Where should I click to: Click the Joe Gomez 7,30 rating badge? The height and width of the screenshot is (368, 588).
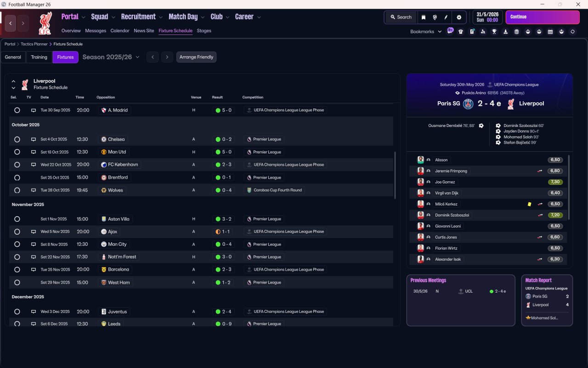coord(555,182)
